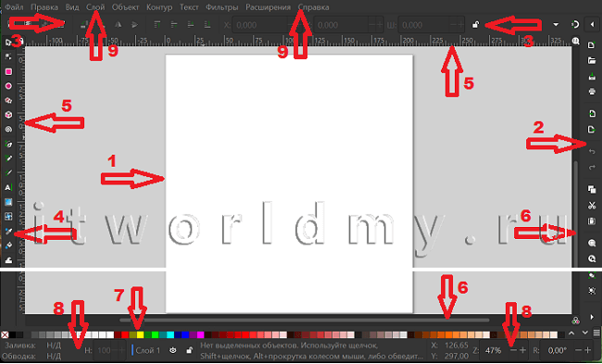Flip selection horizontally
The width and height of the screenshot is (602, 364).
point(118,25)
